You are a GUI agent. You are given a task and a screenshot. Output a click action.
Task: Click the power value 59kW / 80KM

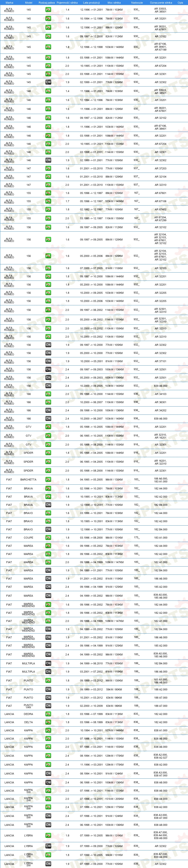point(114,689)
